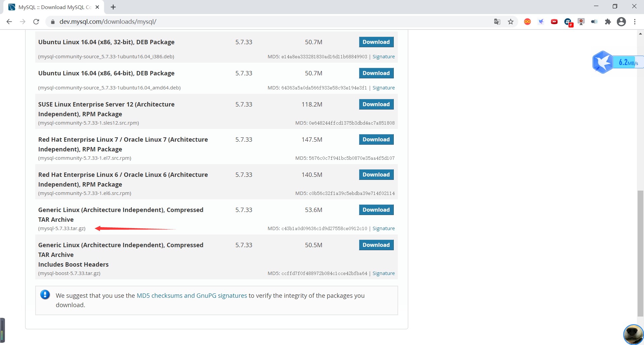Viewport: 644px width, 345px height.
Task: Open the translate page icon in address bar
Action: [497, 22]
